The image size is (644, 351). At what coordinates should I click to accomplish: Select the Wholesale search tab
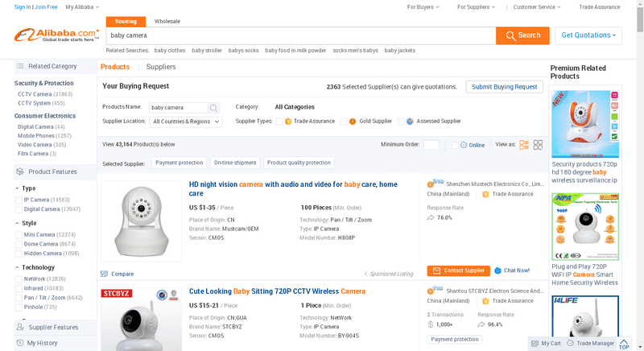pos(167,22)
